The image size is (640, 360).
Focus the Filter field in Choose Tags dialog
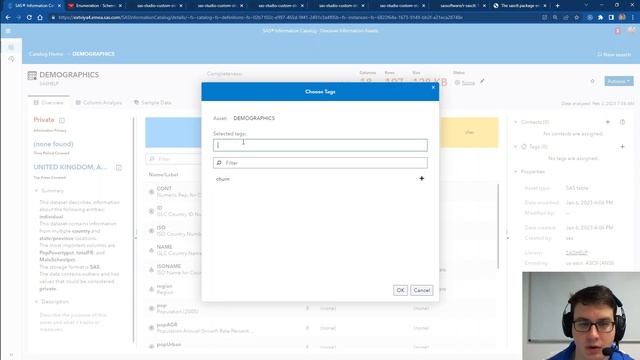[x=320, y=163]
